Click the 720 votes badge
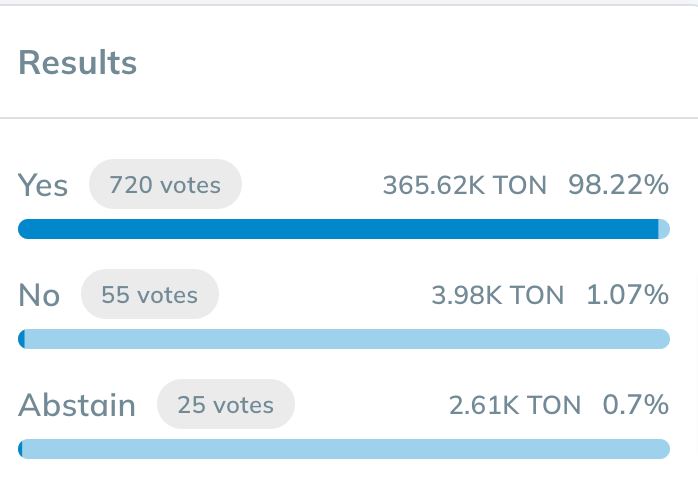This screenshot has height=490, width=698. click(165, 185)
